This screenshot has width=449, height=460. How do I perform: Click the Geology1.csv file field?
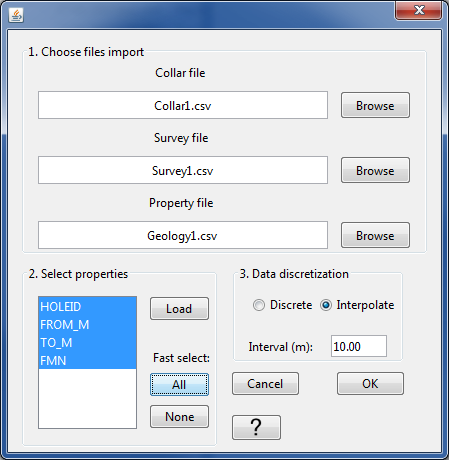click(183, 235)
